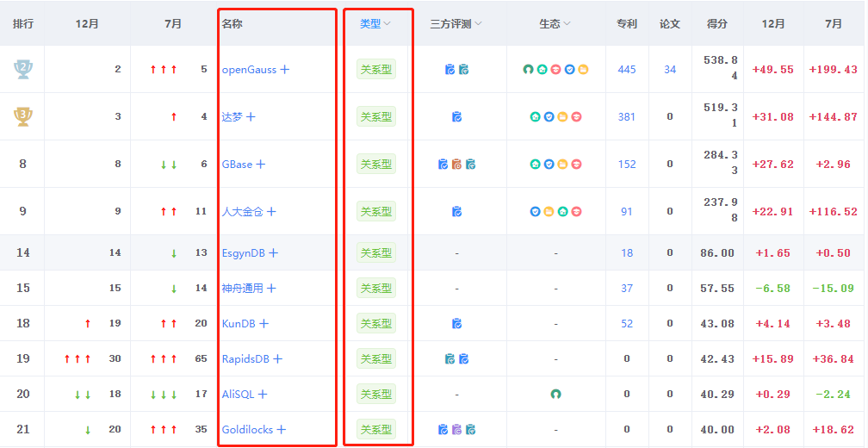Image resolution: width=868 pixels, height=448 pixels.
Task: Click the plus icon next to GBase
Action: point(260,165)
